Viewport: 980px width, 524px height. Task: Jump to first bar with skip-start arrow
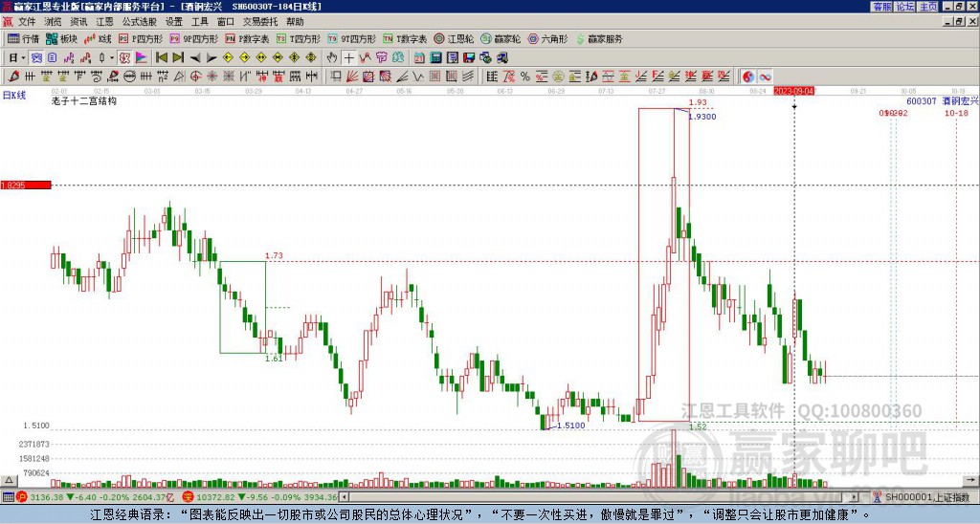point(161,57)
